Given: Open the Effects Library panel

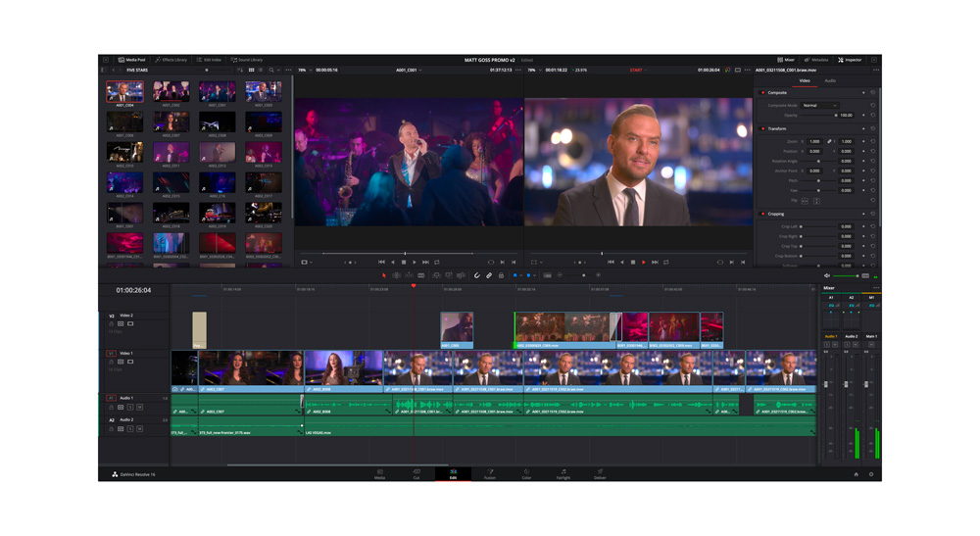Looking at the screenshot, I should pos(171,60).
